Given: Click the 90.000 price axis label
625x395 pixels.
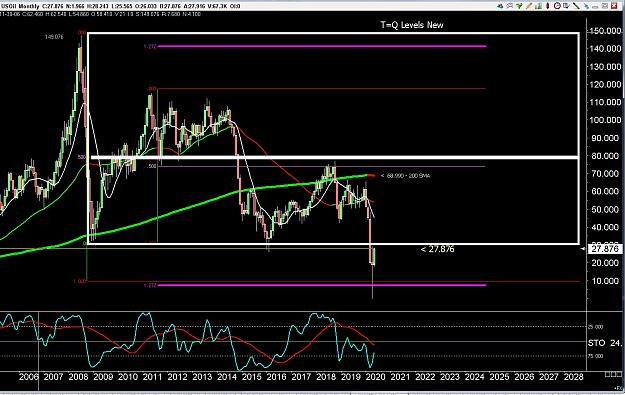Looking at the screenshot, I should point(606,138).
